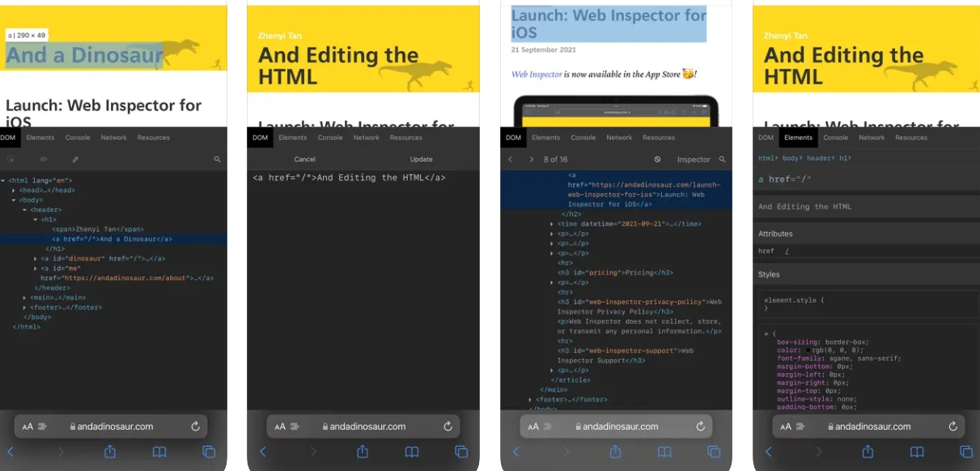
Task: Open the Resources tab in fourth phone
Action: coord(911,138)
